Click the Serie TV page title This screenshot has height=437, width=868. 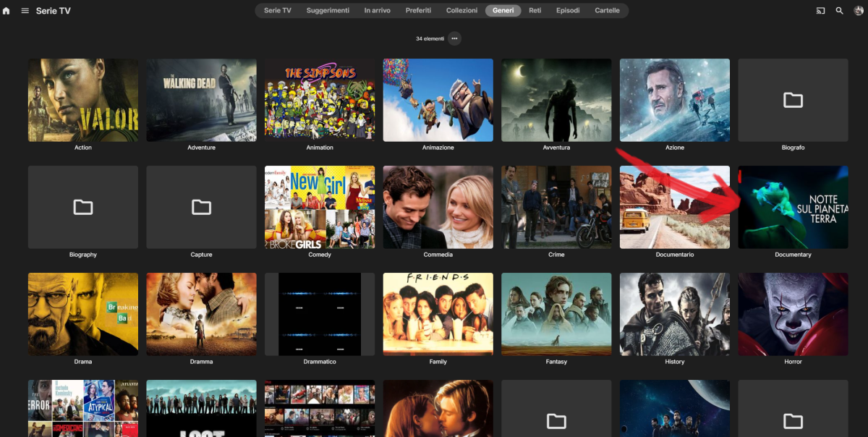coord(54,11)
